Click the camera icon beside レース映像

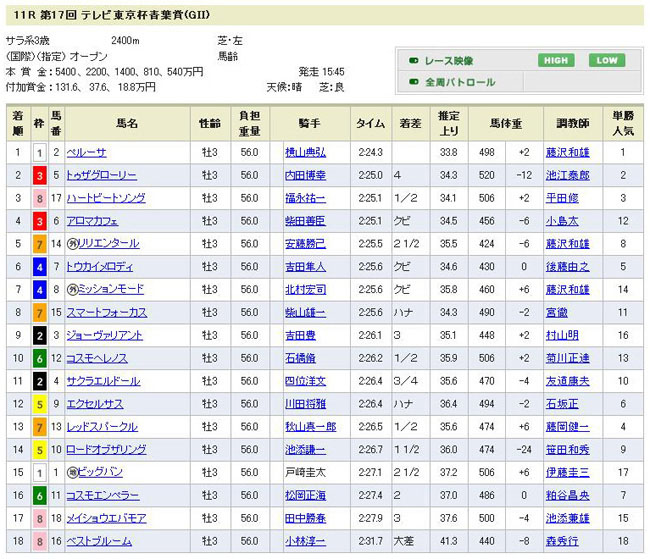point(413,60)
